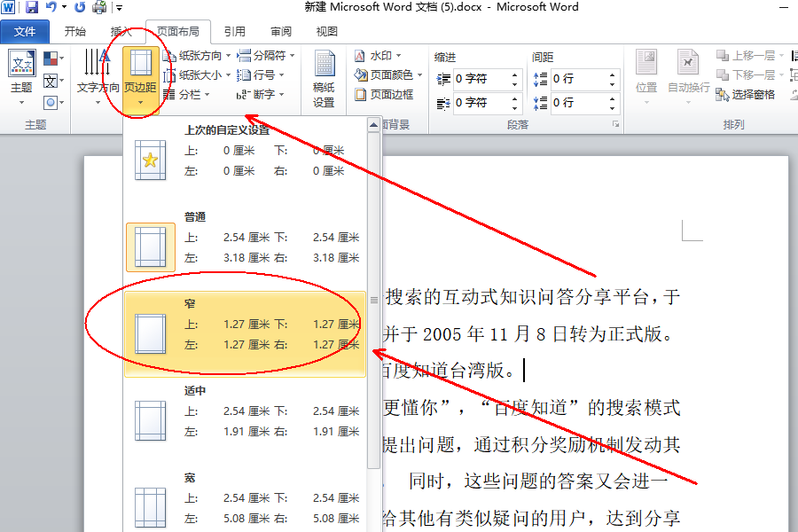The height and width of the screenshot is (532, 798).
Task: Click Word application icon in title bar
Action: (x=9, y=7)
